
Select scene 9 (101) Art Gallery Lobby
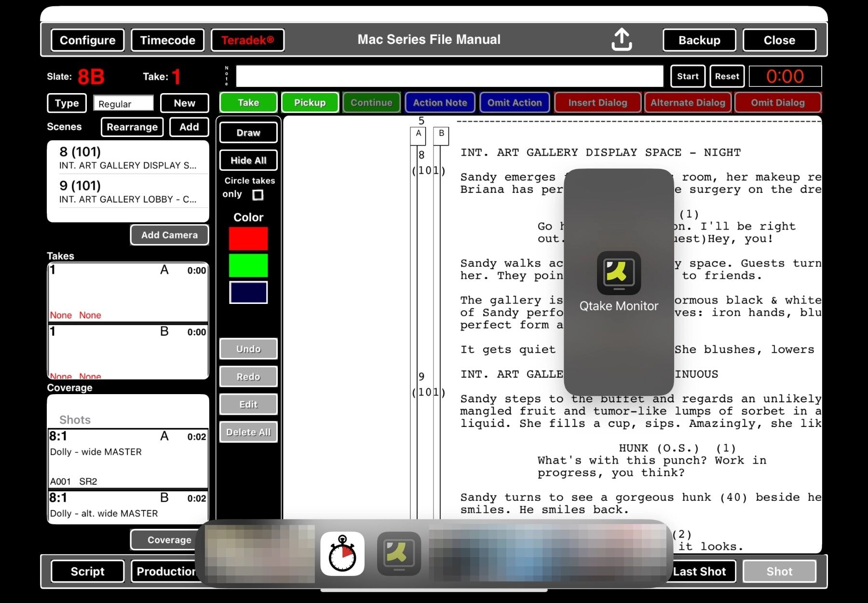[128, 192]
